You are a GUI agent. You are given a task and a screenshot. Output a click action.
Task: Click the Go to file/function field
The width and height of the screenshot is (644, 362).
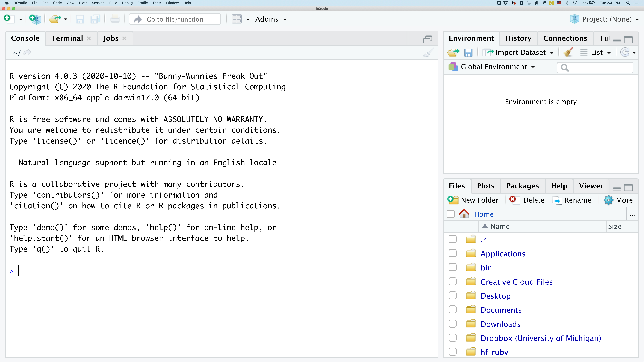tap(175, 19)
